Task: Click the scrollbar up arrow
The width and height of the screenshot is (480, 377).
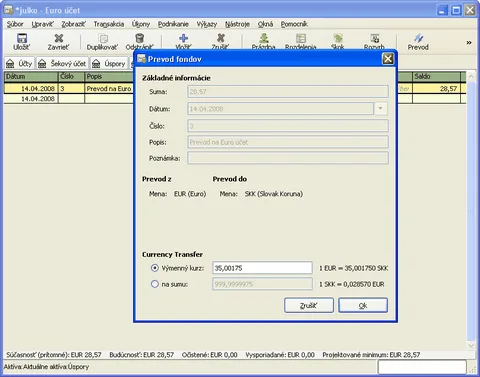Action: (471, 76)
